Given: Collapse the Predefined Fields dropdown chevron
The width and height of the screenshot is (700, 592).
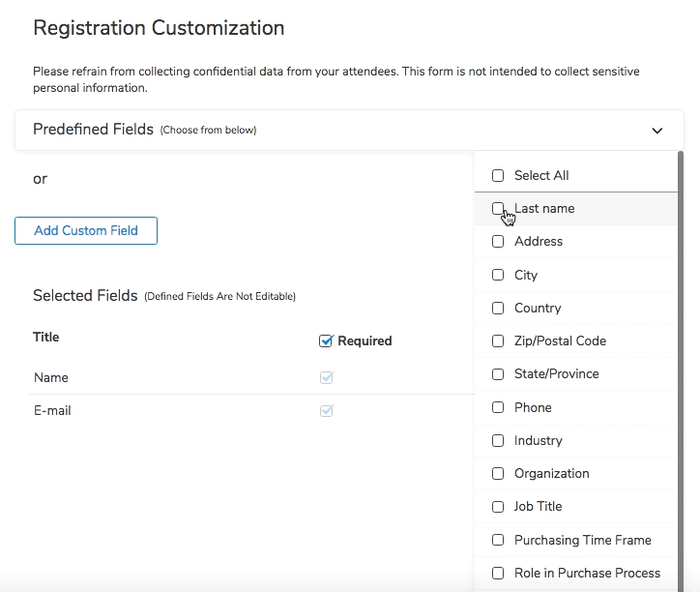Looking at the screenshot, I should click(657, 131).
